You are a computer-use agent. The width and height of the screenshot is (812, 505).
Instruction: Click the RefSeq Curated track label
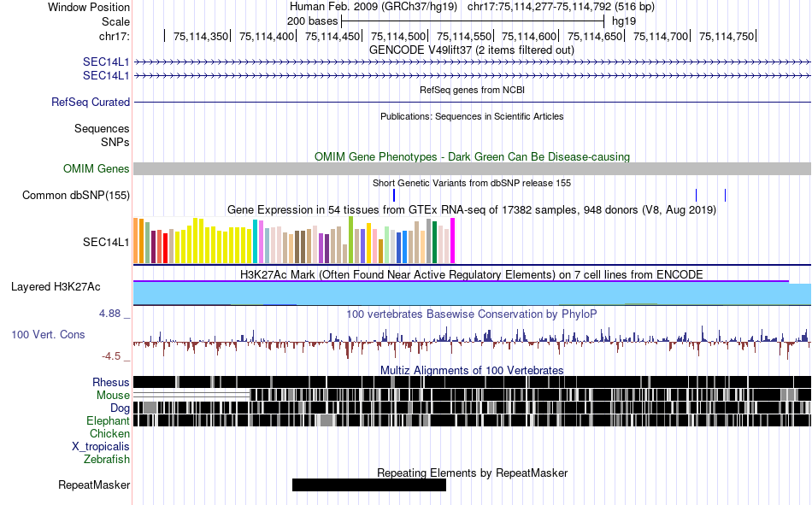90,102
